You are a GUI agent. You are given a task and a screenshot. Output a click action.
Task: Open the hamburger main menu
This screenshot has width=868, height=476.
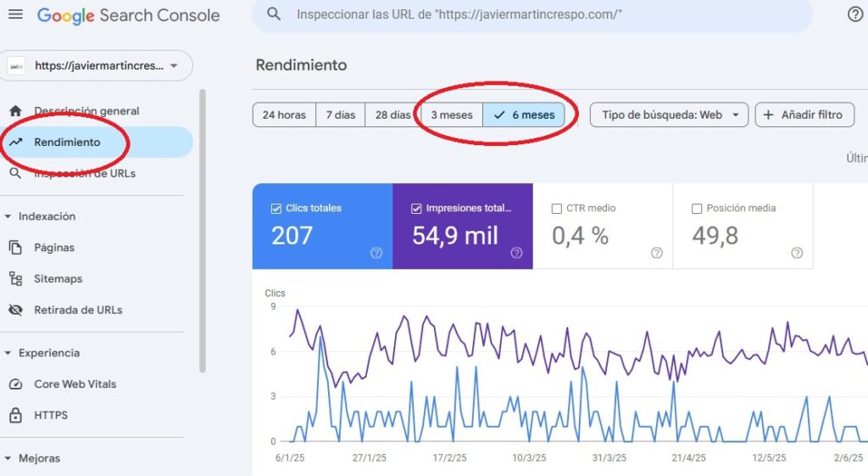(15, 14)
